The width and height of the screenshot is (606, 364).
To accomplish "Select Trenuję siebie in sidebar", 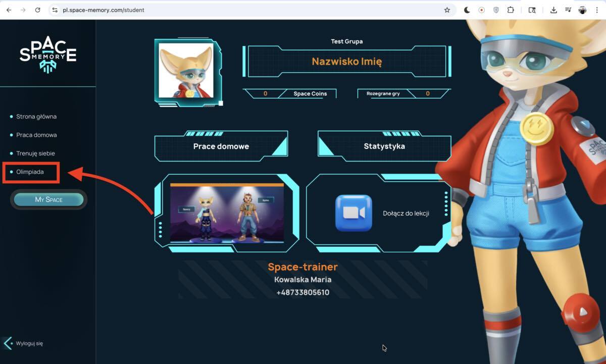I will 35,153.
